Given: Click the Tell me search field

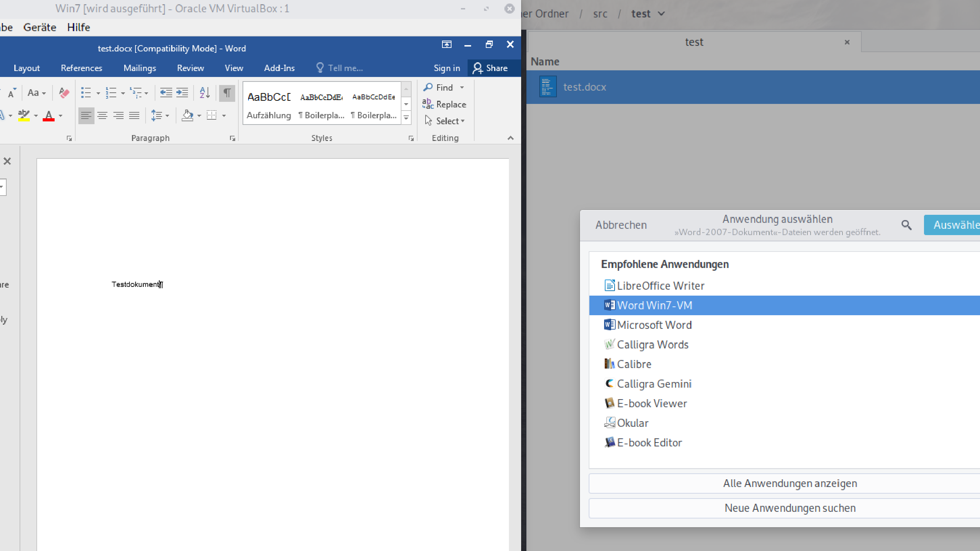Looking at the screenshot, I should coord(340,68).
